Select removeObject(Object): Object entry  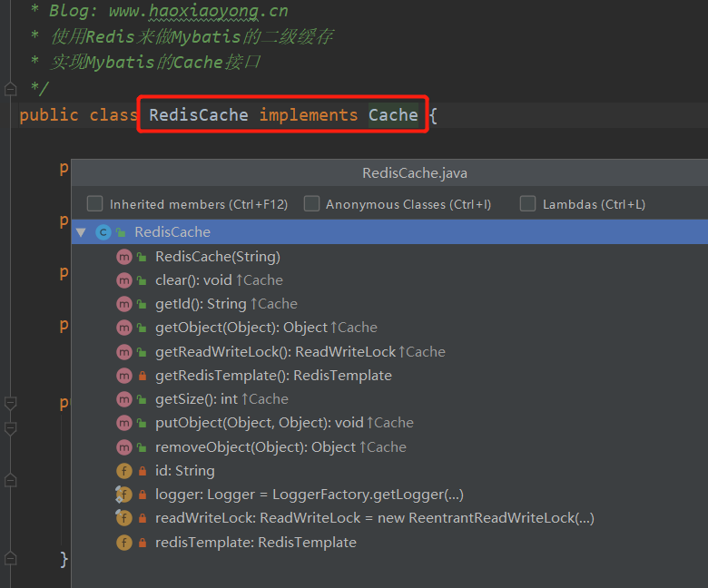point(280,447)
